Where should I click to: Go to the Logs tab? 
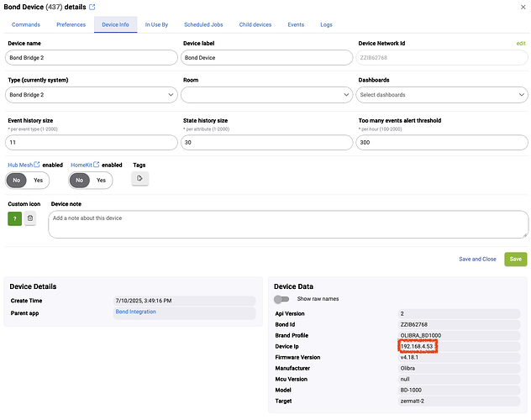[x=326, y=24]
